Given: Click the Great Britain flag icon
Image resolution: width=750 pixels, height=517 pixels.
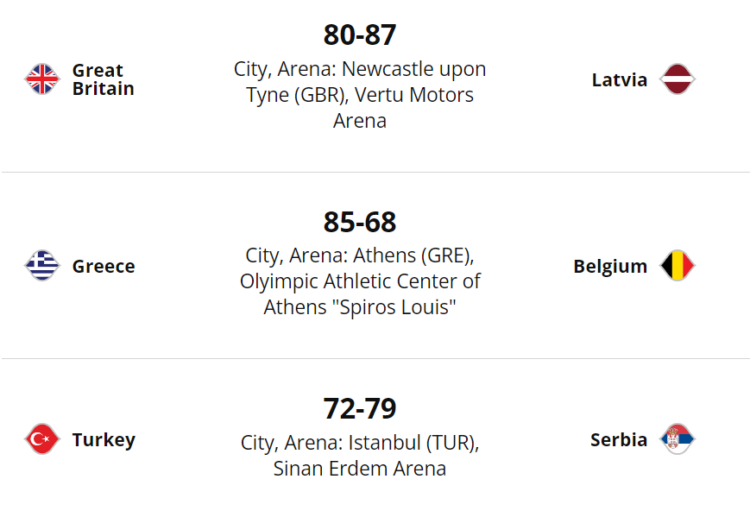Looking at the screenshot, I should (42, 79).
